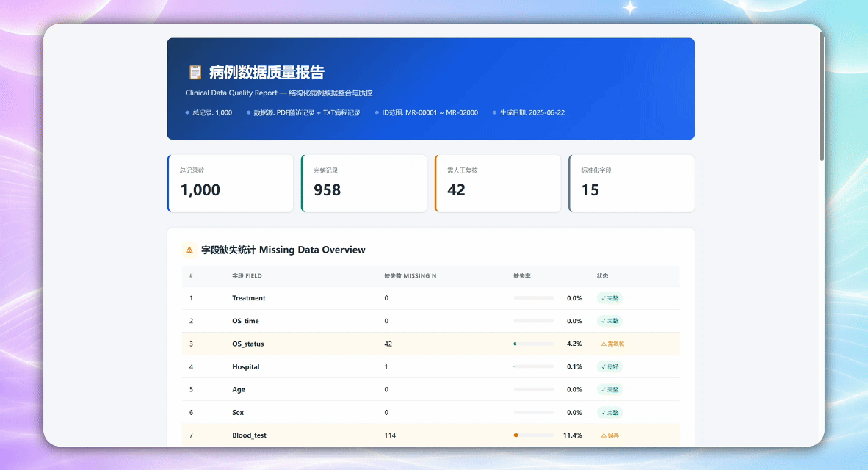Click the OS_time field name
868x470 pixels.
[x=245, y=321]
